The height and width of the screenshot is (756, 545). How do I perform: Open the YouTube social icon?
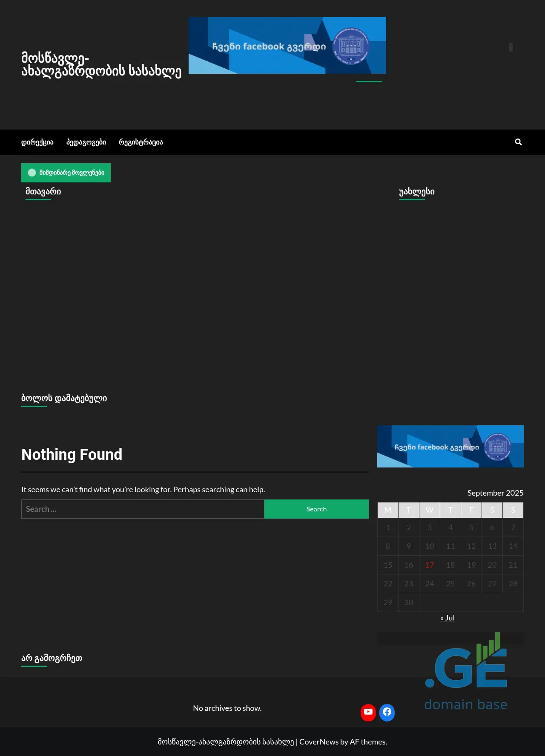pyautogui.click(x=368, y=712)
